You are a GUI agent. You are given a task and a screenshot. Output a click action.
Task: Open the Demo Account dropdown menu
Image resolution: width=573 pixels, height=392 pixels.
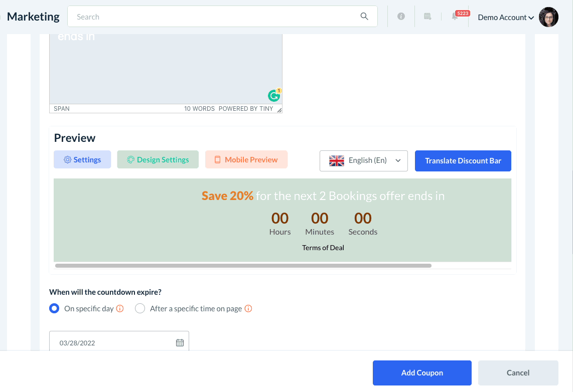point(505,18)
